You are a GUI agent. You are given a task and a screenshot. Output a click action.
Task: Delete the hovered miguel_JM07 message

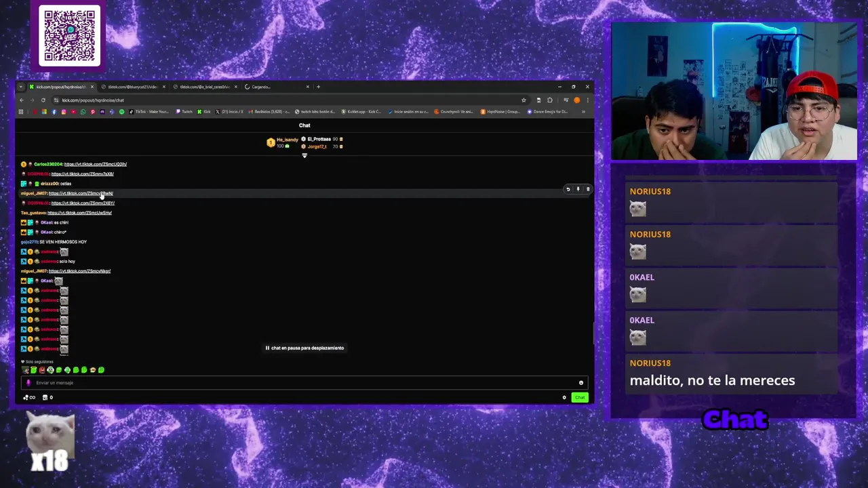click(588, 189)
